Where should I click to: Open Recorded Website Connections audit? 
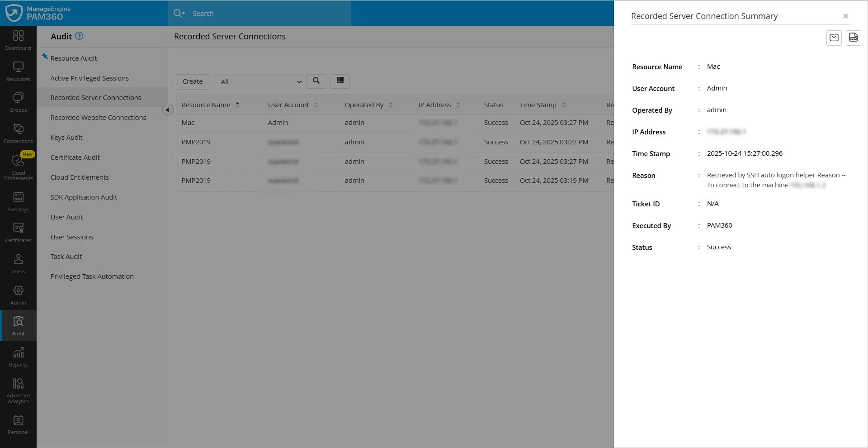pos(98,118)
